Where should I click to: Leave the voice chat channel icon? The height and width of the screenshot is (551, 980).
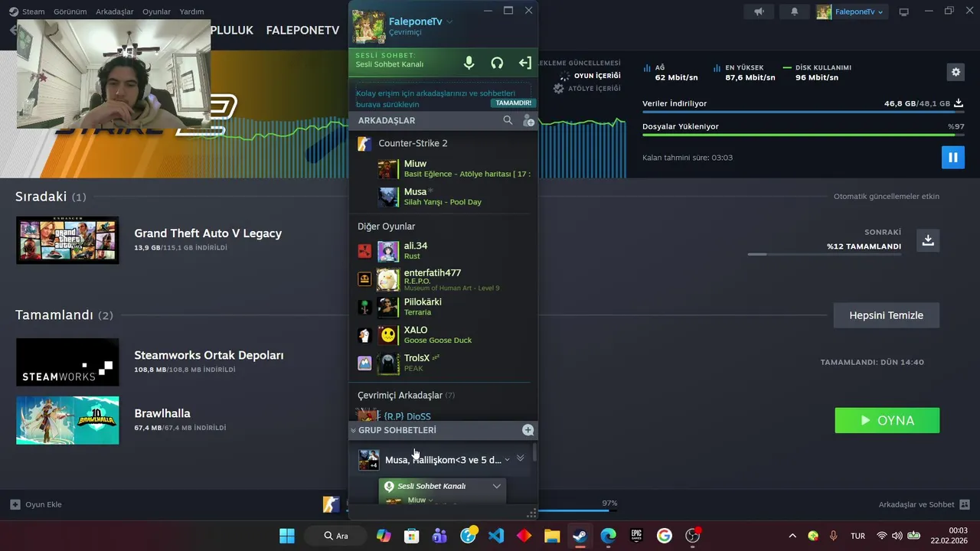(x=525, y=63)
